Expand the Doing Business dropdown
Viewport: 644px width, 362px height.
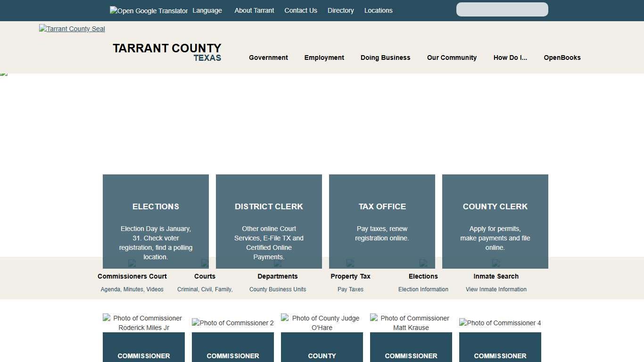click(x=385, y=58)
